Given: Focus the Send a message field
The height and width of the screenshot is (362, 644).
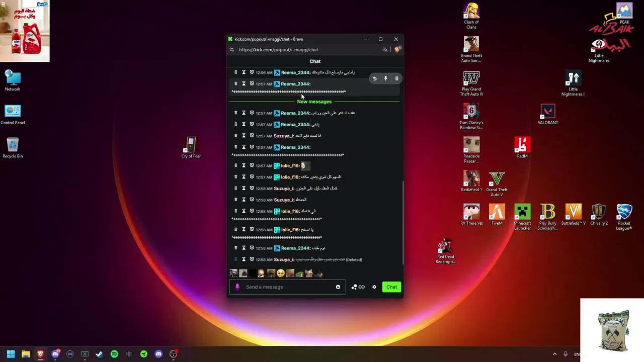Looking at the screenshot, I should point(288,287).
